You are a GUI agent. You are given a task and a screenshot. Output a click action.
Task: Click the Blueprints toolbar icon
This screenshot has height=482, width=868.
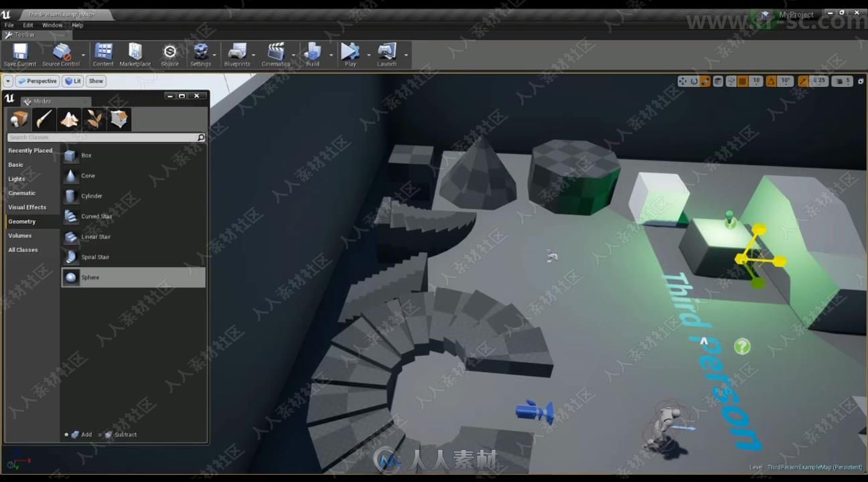pyautogui.click(x=237, y=52)
